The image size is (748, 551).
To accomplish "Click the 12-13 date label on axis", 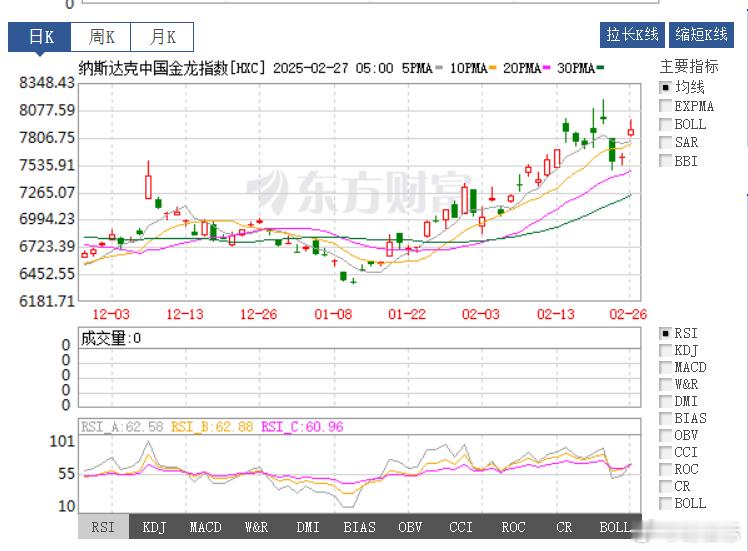I will (185, 314).
